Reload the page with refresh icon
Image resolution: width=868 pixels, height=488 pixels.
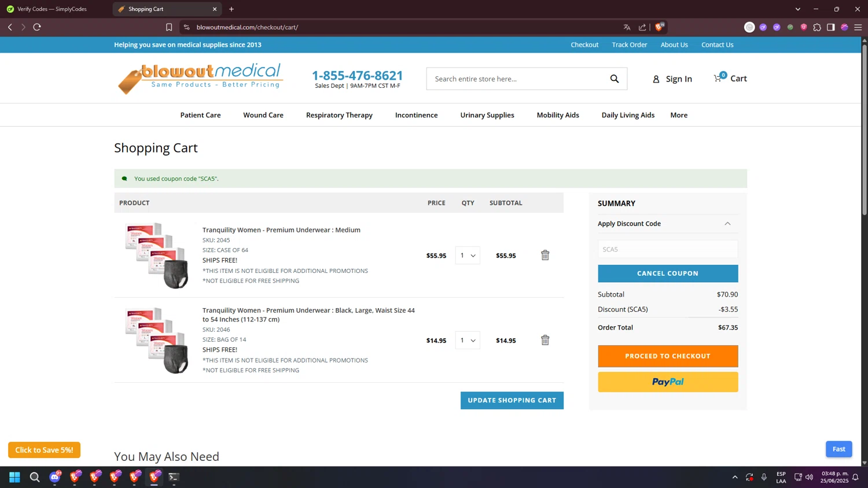pos(37,27)
